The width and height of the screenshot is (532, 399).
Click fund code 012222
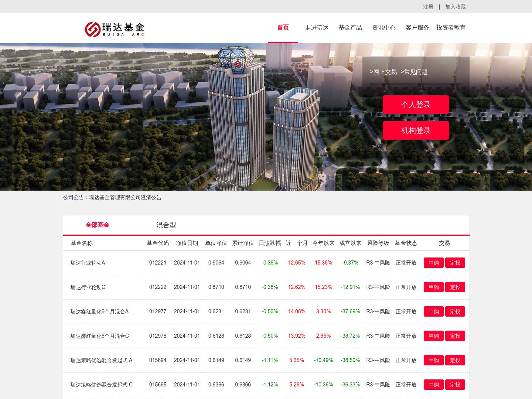click(x=158, y=287)
